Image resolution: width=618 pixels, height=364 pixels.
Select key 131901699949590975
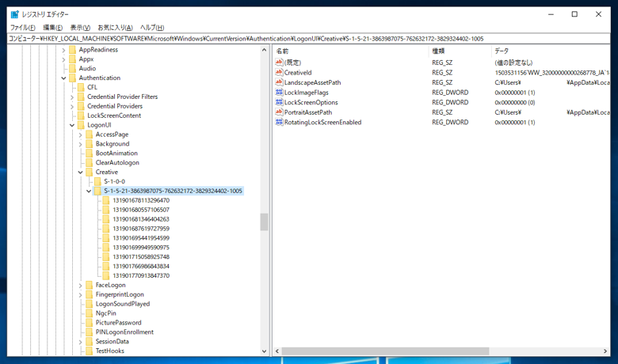(x=141, y=248)
